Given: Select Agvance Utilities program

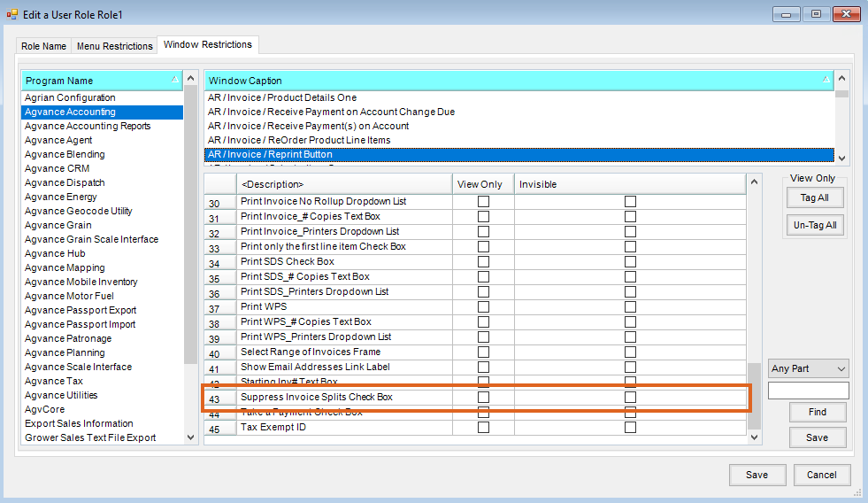Looking at the screenshot, I should [x=103, y=395].
